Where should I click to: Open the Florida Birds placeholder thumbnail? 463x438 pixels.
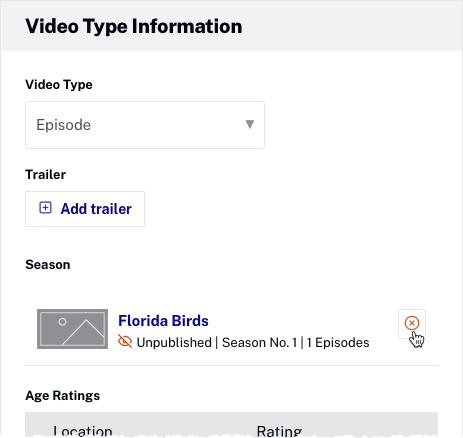tap(72, 329)
